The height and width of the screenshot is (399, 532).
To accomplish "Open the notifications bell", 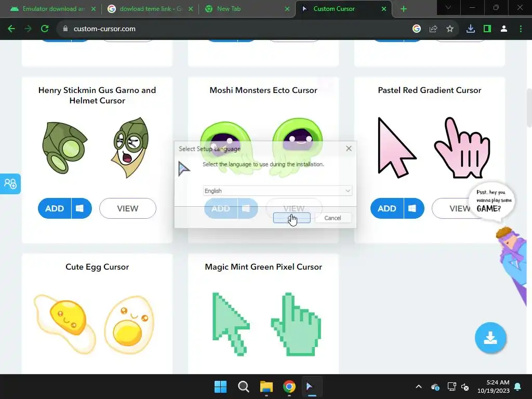I will coord(518,387).
